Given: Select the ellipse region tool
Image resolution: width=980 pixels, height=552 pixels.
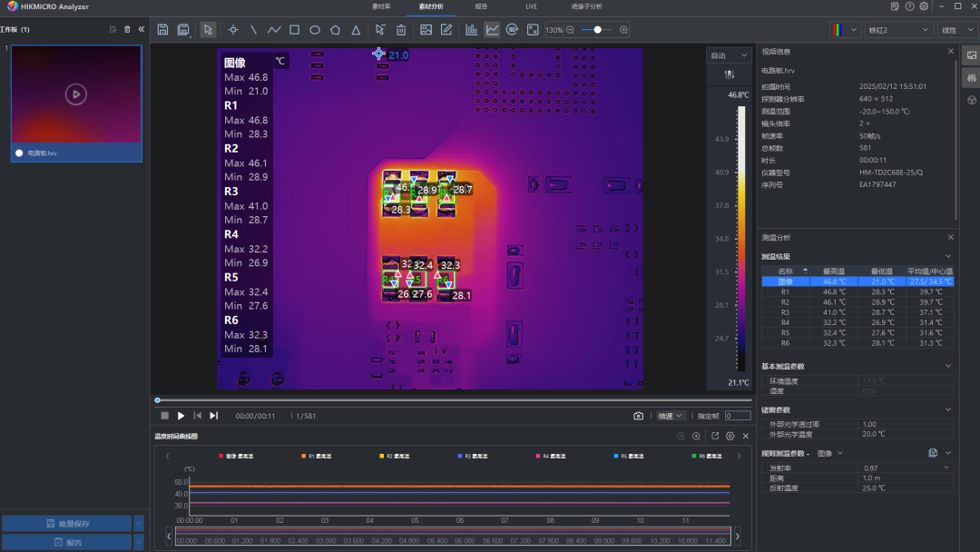Looking at the screenshot, I should coord(315,30).
